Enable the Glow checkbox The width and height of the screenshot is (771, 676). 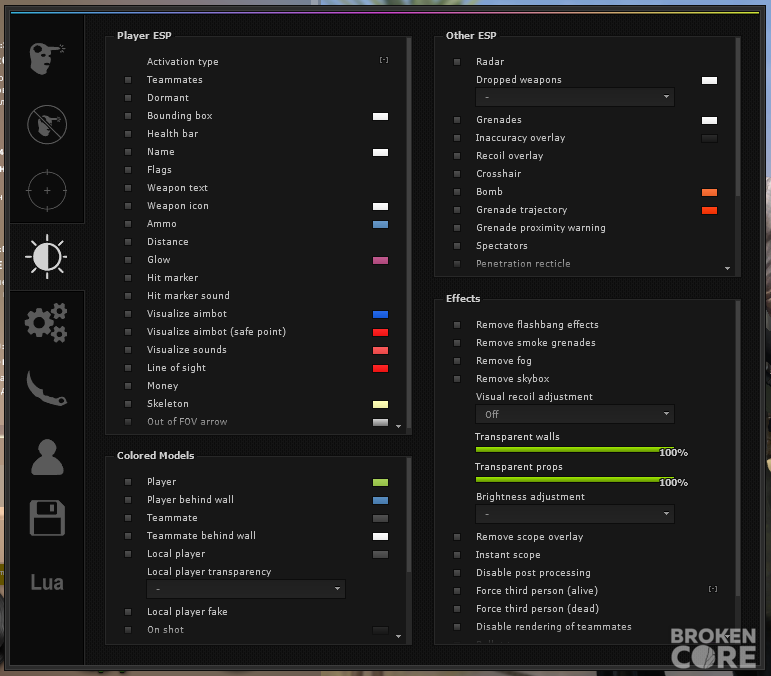pos(128,260)
